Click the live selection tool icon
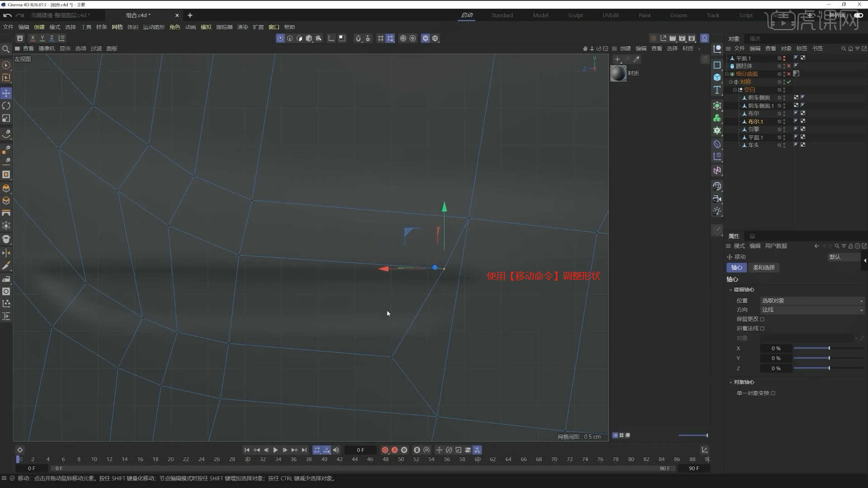This screenshot has width=868, height=488. pyautogui.click(x=6, y=66)
